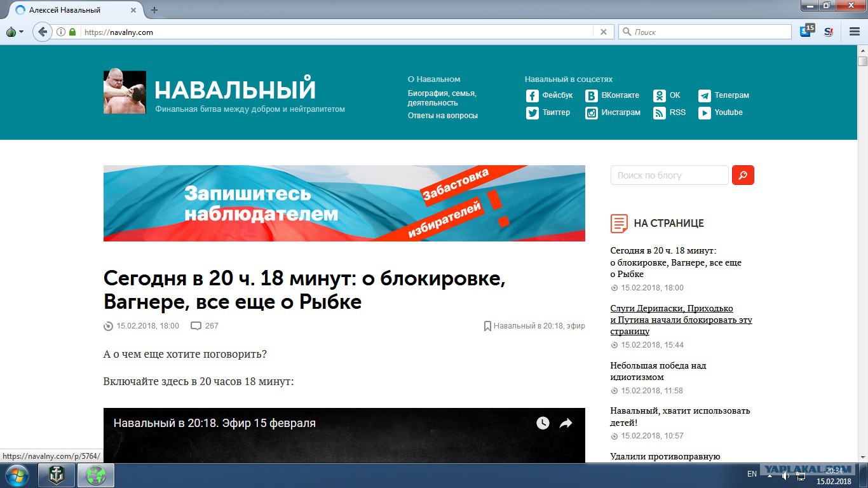
Task: Click the sidebar date 15.02.2018, 15:44
Action: (x=653, y=345)
